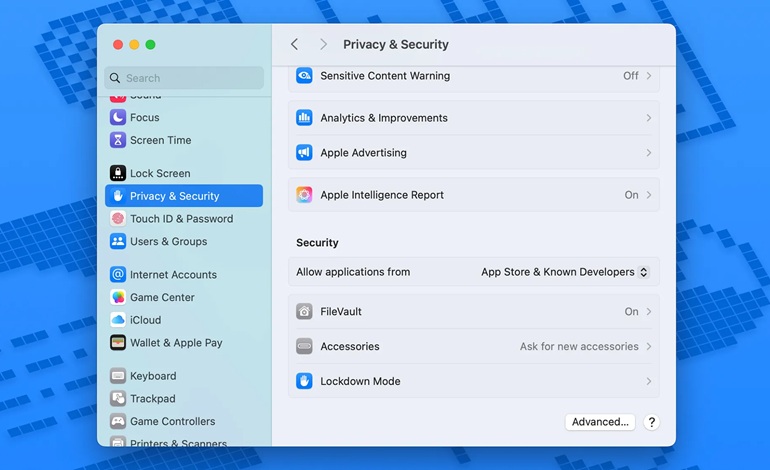The height and width of the screenshot is (470, 770).
Task: Click the Advanced... button
Action: pos(600,422)
